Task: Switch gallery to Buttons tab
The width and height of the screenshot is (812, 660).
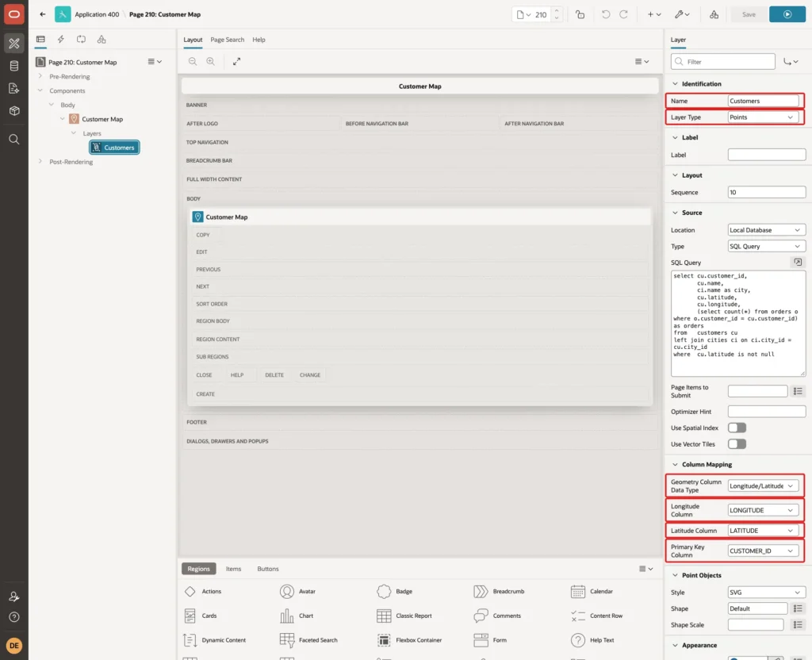Action: click(x=268, y=569)
